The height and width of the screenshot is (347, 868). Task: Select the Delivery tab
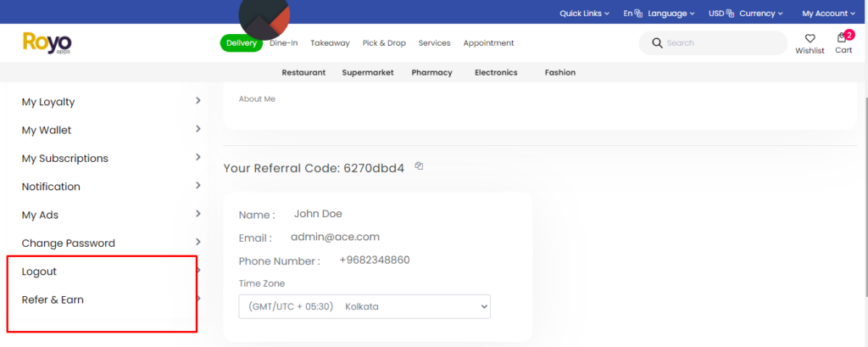pyautogui.click(x=242, y=43)
